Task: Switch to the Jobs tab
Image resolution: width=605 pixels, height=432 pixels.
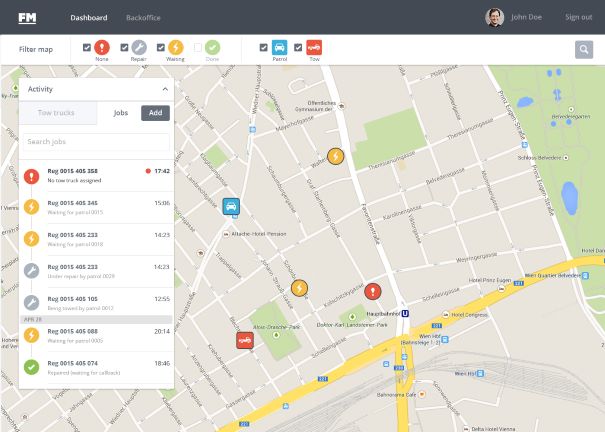Action: tap(120, 113)
